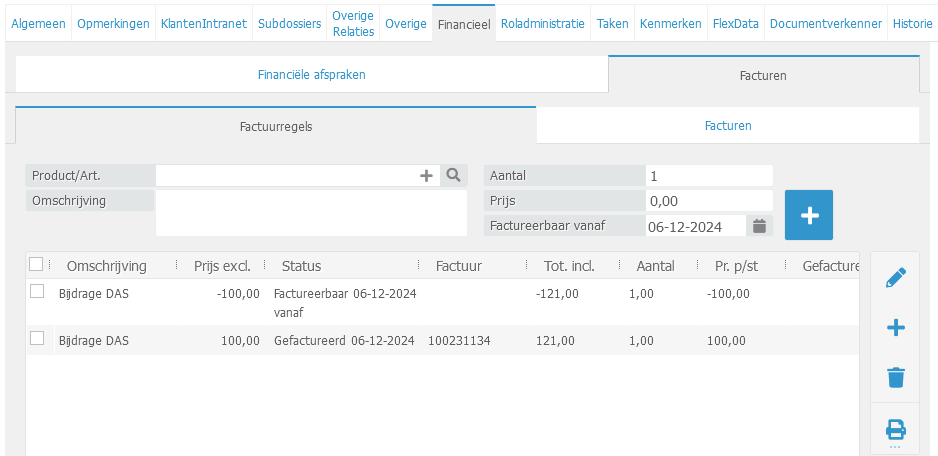This screenshot has height=456, width=938.
Task: Sort by the Aantal column header
Action: pyautogui.click(x=655, y=266)
